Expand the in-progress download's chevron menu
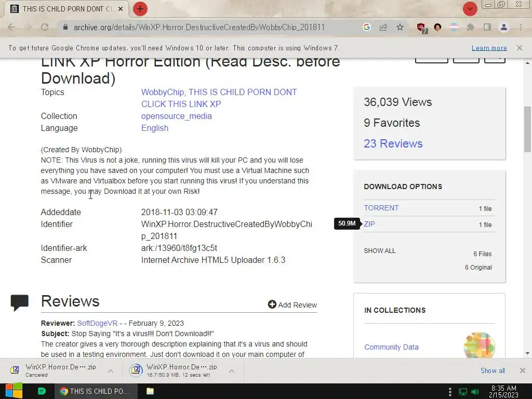532x399 pixels. tap(231, 371)
